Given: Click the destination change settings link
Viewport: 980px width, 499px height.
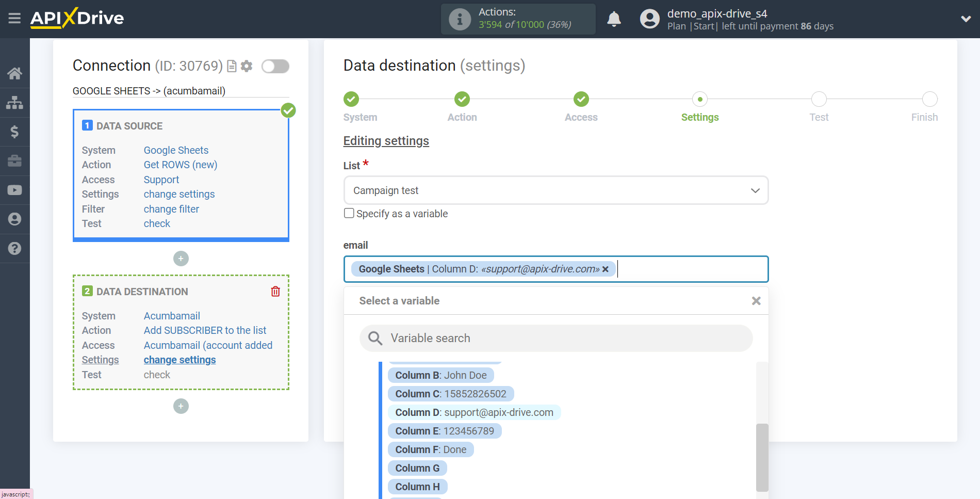Looking at the screenshot, I should (179, 360).
